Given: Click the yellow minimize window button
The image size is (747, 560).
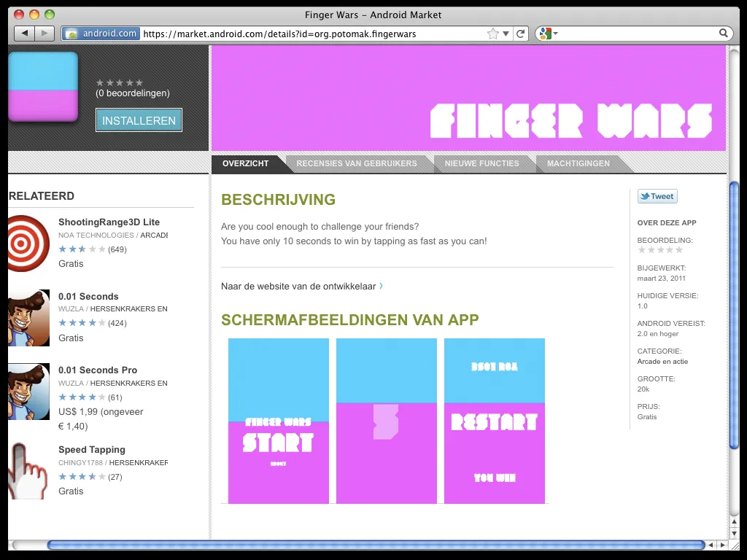Looking at the screenshot, I should (x=34, y=15).
